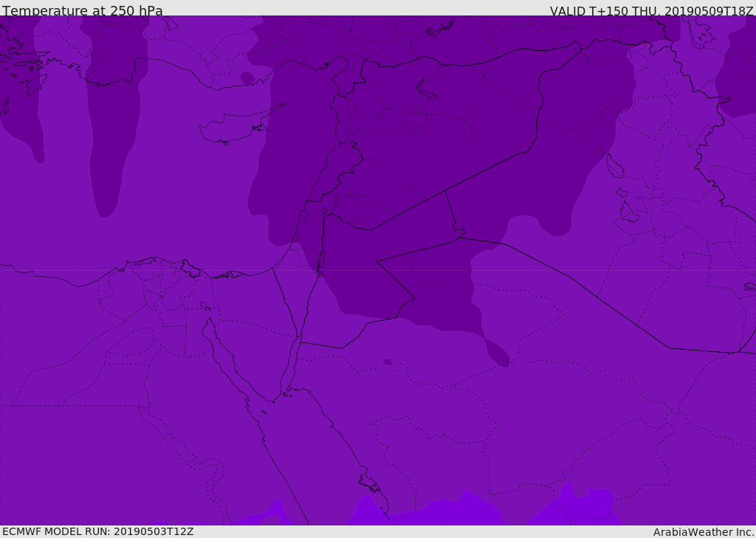Click the 'ECMWF MODEL RUN: 20190503T12Z' footer text
This screenshot has height=538, width=756.
pyautogui.click(x=98, y=531)
